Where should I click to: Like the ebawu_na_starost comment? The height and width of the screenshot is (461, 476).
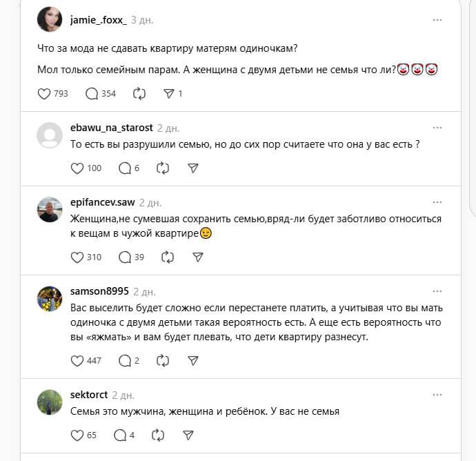point(77,168)
